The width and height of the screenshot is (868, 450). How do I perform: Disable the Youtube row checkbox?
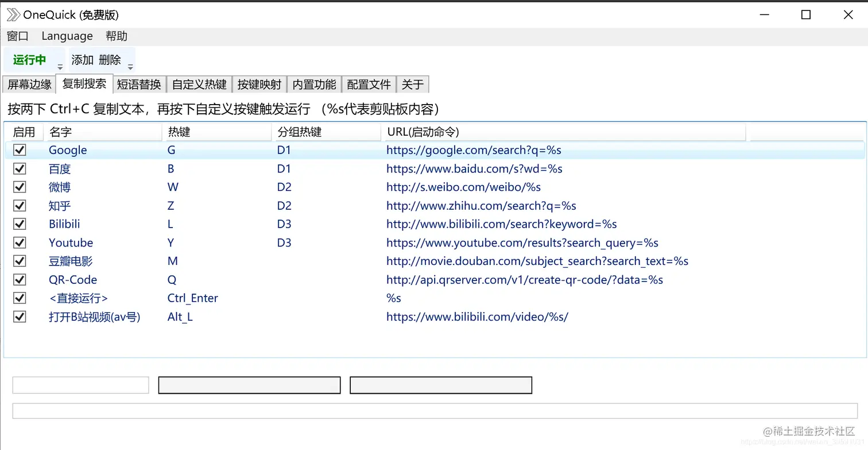click(x=20, y=243)
